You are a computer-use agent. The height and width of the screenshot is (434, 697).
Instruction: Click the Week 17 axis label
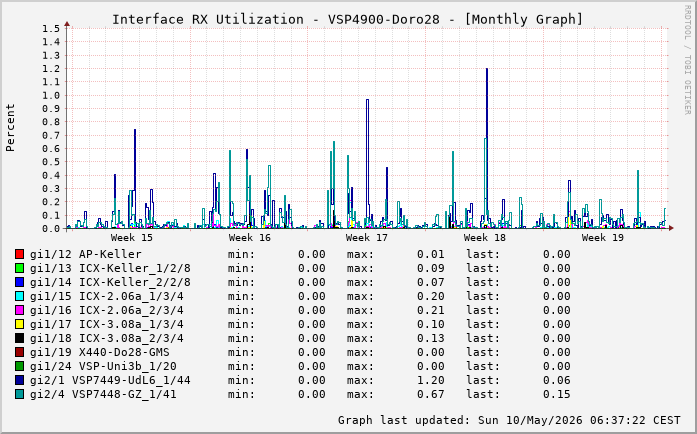367,237
